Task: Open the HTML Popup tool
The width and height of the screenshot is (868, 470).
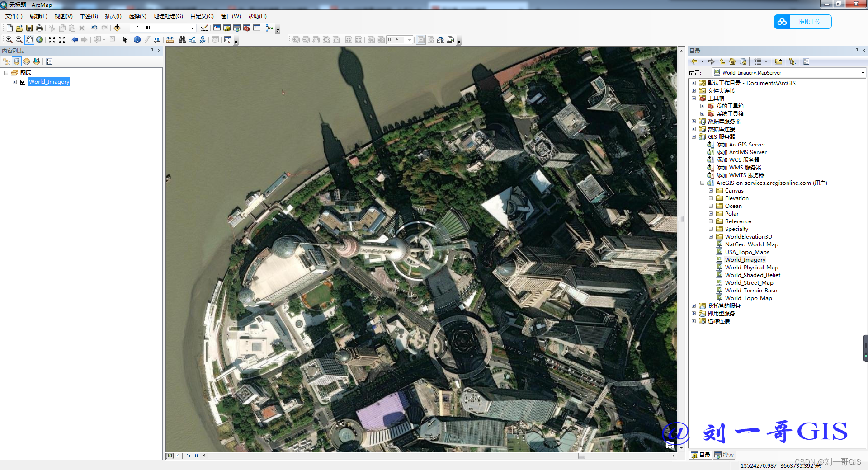Action: pyautogui.click(x=157, y=40)
